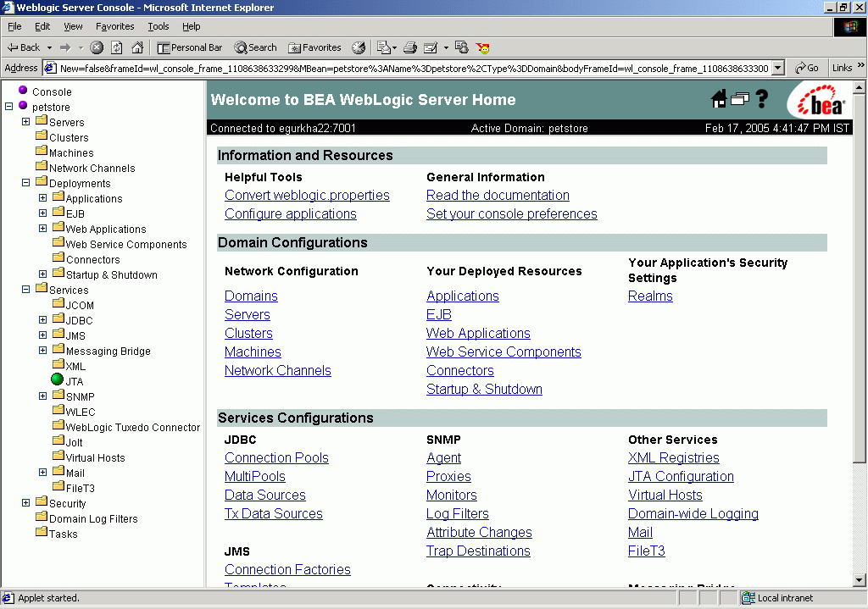Open the Personal Bar from the toolbar
The height and width of the screenshot is (609, 868).
190,47
